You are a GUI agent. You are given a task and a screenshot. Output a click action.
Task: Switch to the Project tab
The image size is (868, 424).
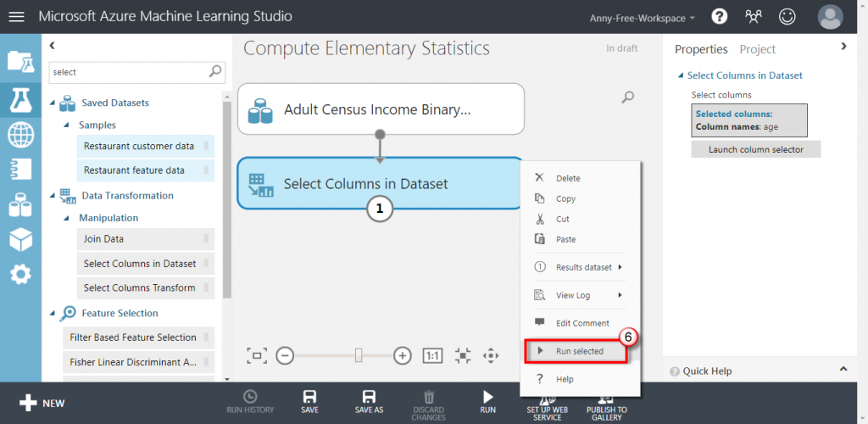pyautogui.click(x=758, y=49)
